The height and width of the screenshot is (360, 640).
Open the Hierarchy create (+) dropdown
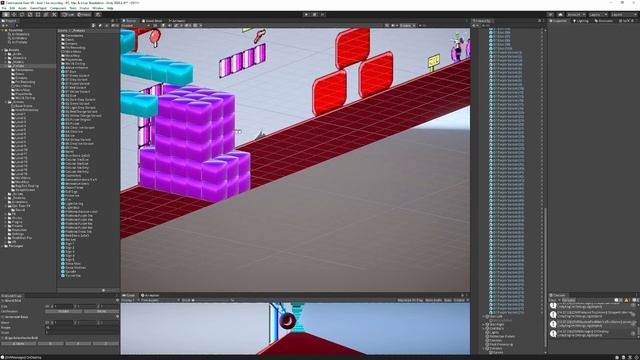[475, 25]
